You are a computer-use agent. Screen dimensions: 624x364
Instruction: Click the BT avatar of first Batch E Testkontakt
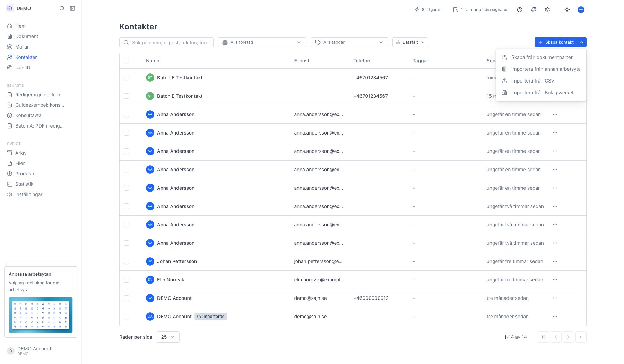pos(150,78)
